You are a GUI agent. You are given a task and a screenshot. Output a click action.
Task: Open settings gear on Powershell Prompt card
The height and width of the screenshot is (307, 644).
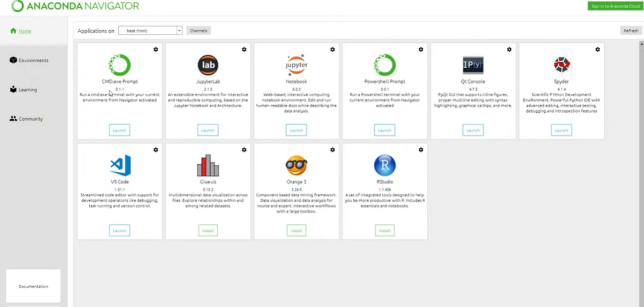point(421,49)
